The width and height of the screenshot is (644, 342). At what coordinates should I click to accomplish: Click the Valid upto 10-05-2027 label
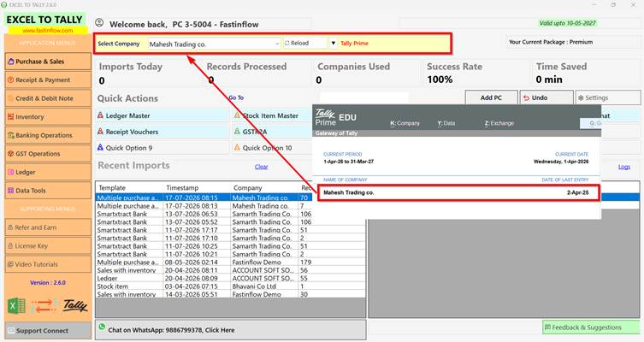(x=567, y=23)
